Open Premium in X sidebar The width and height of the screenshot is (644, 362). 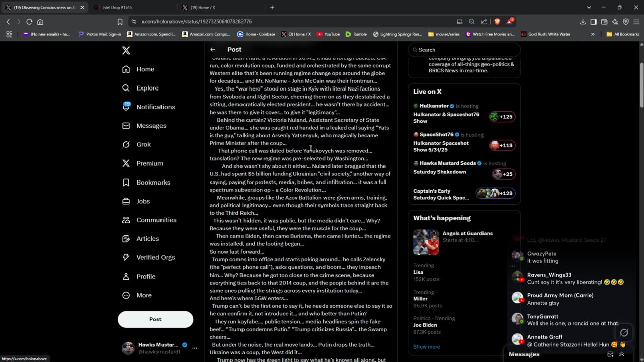click(x=142, y=163)
